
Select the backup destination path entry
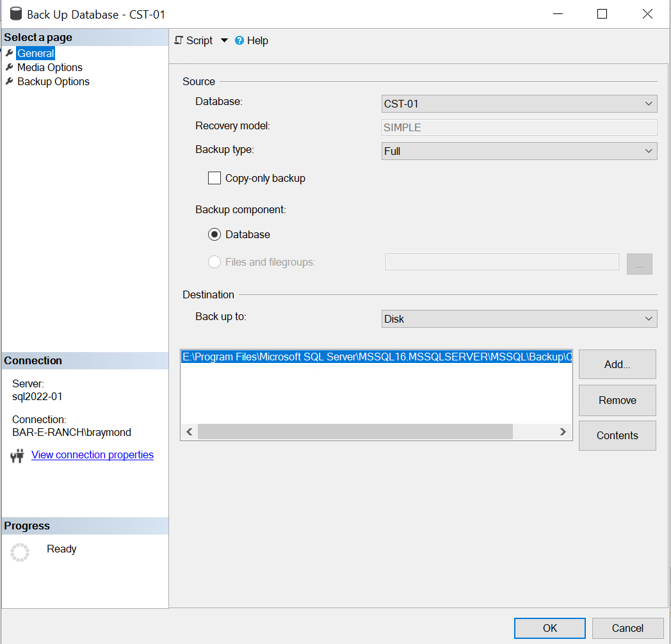pyautogui.click(x=376, y=357)
